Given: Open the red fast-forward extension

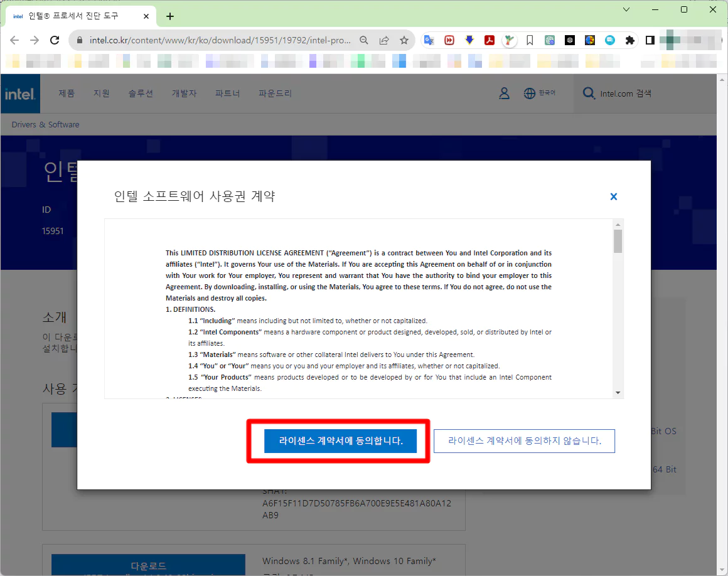Looking at the screenshot, I should (449, 40).
